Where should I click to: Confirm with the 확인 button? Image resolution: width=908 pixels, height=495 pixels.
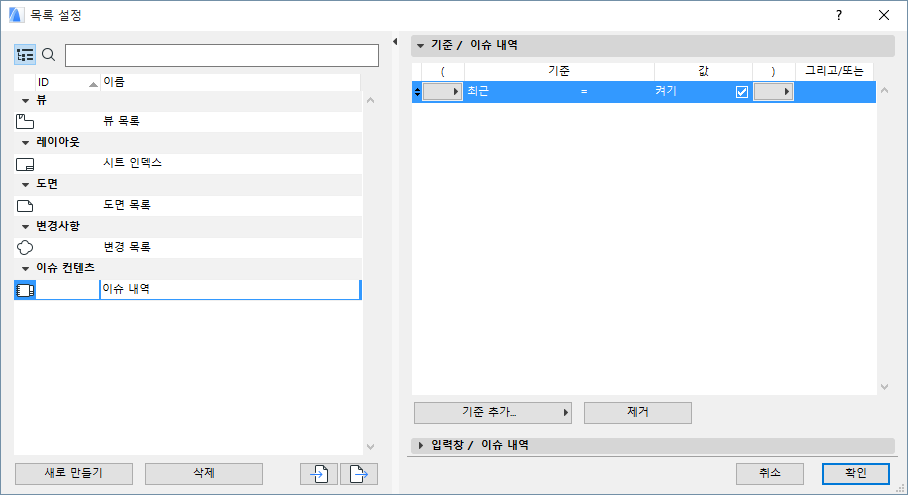click(856, 474)
